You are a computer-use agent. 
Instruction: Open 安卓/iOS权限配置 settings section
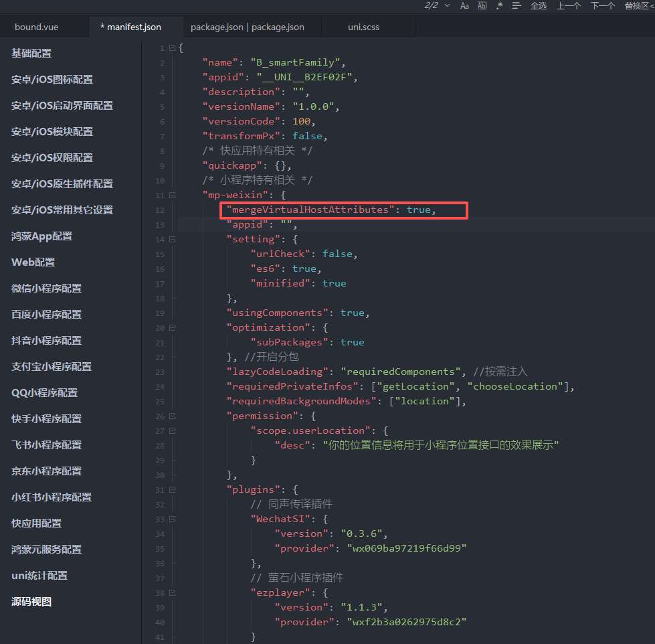[x=52, y=157]
